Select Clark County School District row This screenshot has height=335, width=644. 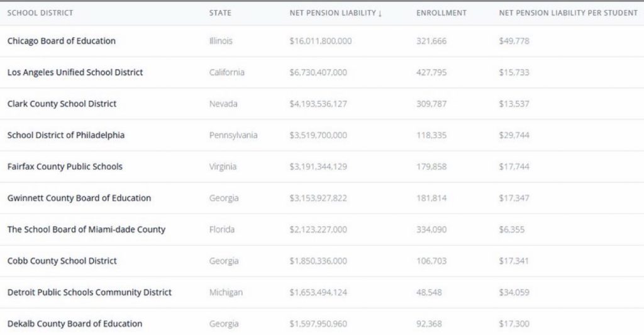coord(62,104)
